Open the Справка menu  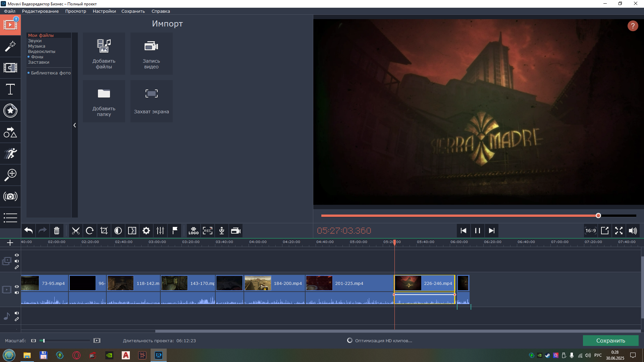click(161, 11)
